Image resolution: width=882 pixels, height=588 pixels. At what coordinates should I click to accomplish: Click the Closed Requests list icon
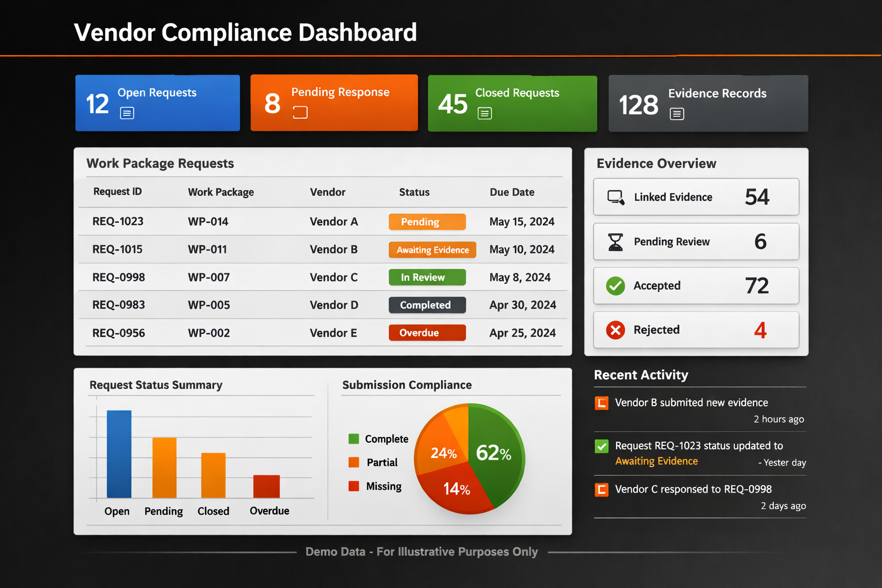click(485, 114)
